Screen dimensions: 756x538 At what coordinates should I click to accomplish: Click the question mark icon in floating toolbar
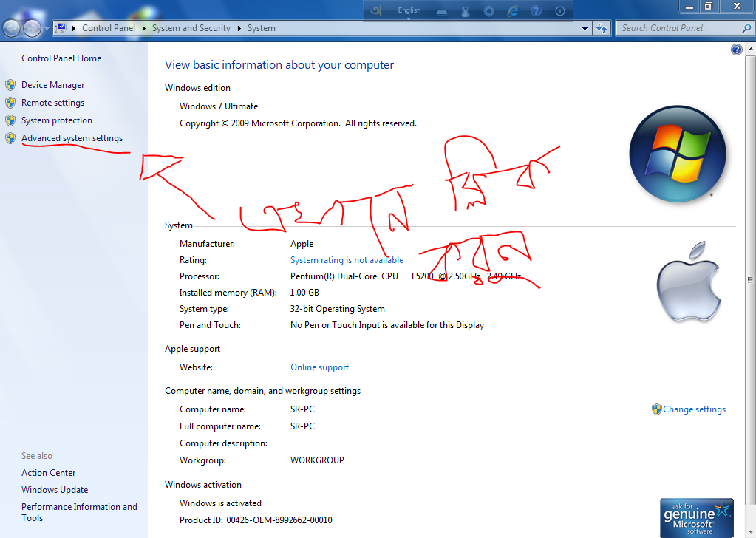click(536, 11)
